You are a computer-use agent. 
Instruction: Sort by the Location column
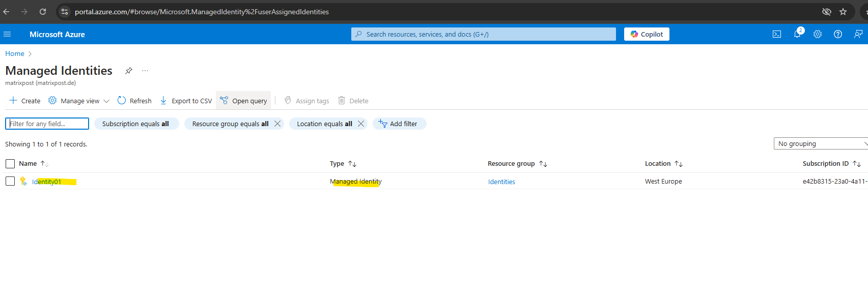point(664,163)
